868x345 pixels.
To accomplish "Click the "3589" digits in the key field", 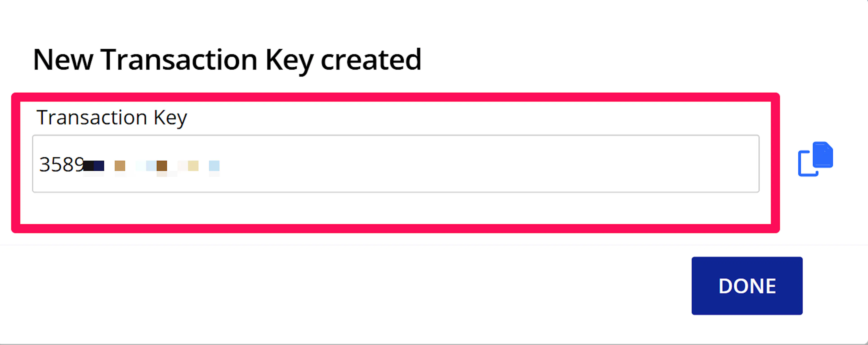I will coord(61,165).
